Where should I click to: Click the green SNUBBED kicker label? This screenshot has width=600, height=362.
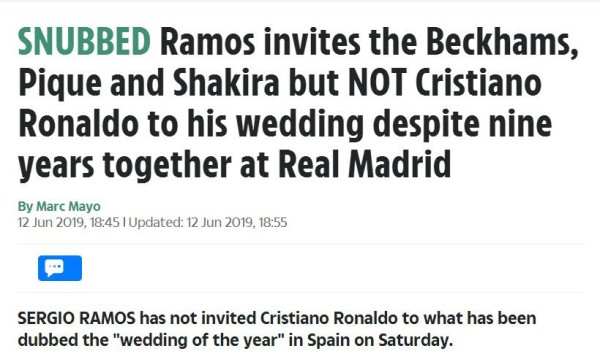[x=84, y=41]
